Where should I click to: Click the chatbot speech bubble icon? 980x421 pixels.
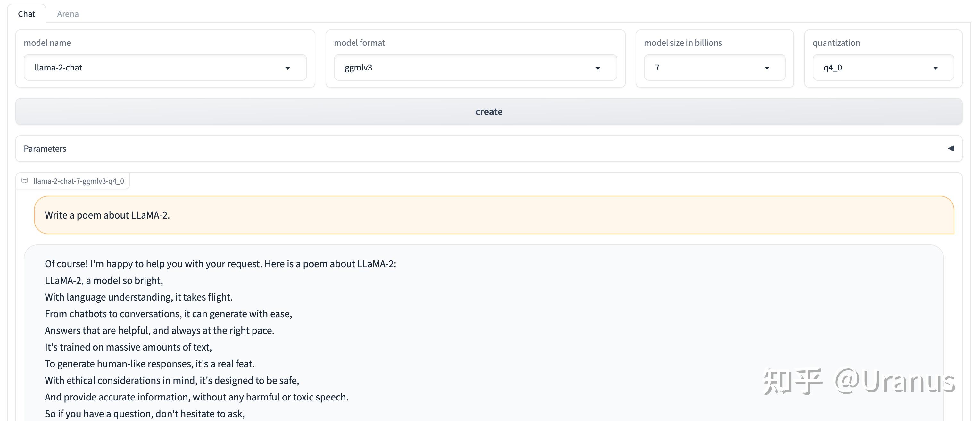(25, 181)
